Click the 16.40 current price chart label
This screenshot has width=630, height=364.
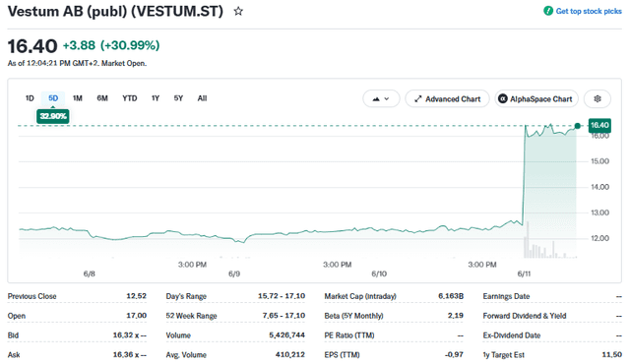click(599, 125)
